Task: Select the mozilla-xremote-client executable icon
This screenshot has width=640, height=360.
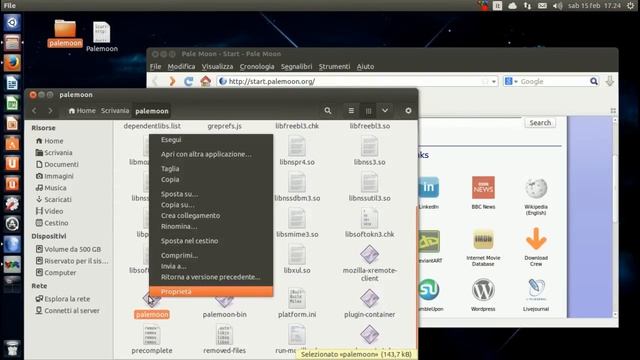Action: [x=369, y=255]
